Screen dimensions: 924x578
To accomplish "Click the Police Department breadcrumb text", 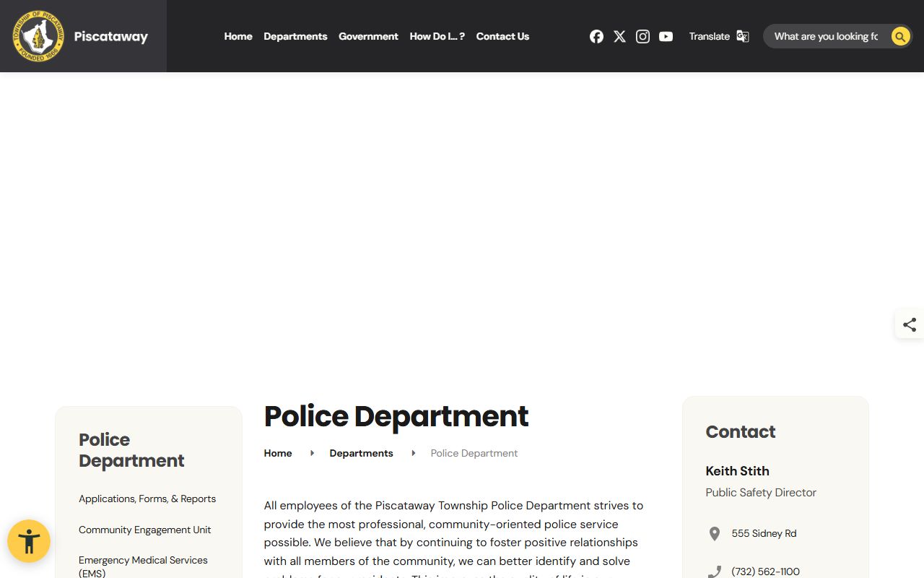I will [x=474, y=453].
